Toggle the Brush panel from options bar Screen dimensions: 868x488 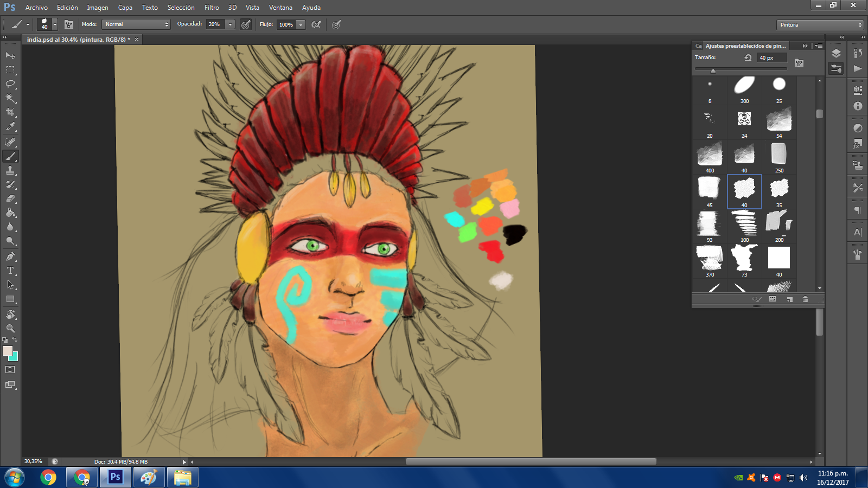coord(69,24)
